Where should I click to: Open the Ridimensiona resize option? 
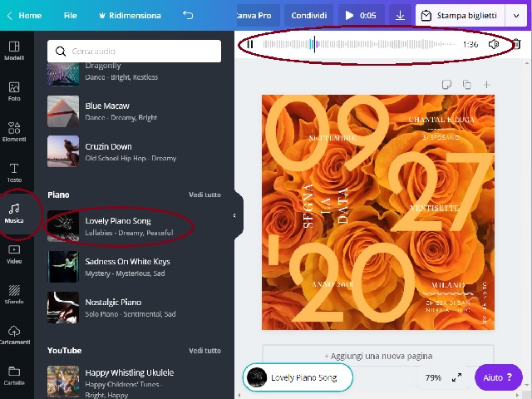130,15
